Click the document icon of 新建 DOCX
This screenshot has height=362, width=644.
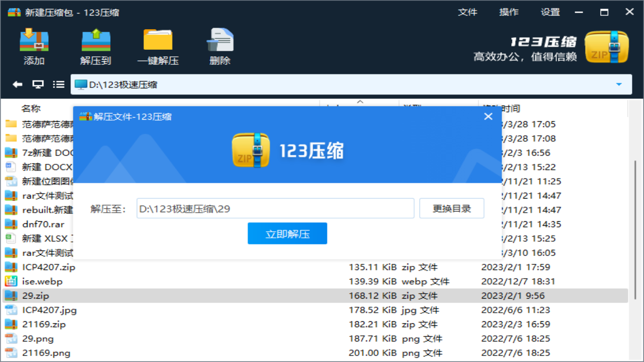(x=11, y=167)
